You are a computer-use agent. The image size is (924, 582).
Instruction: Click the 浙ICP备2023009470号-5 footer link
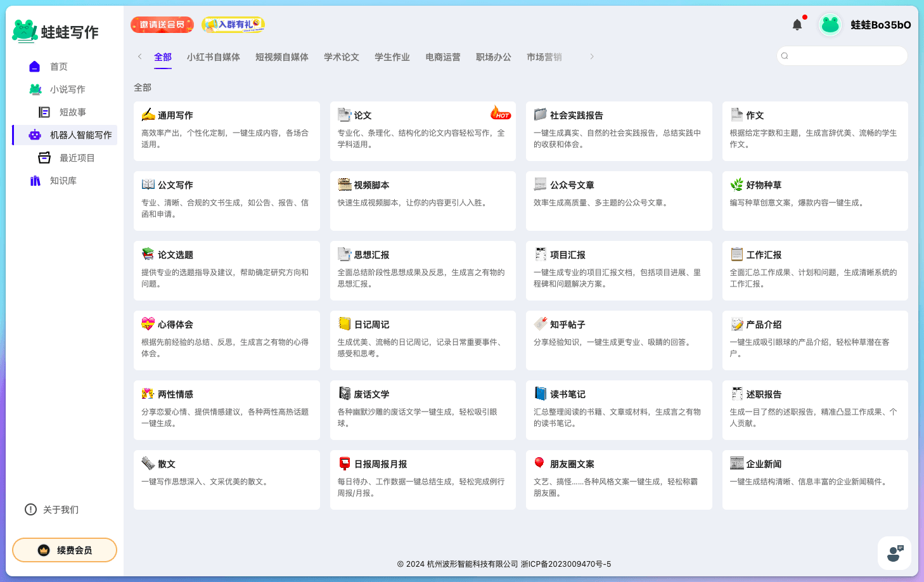(566, 564)
